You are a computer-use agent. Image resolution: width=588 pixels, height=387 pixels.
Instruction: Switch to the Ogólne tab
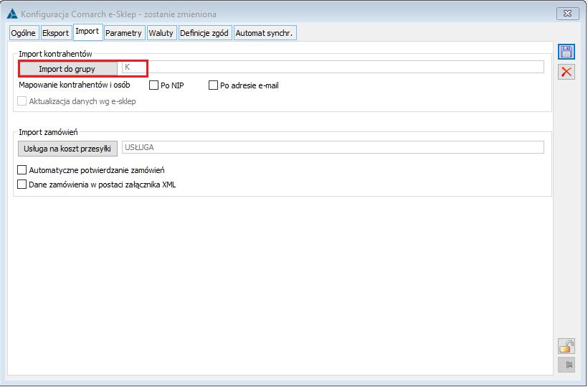tap(24, 33)
